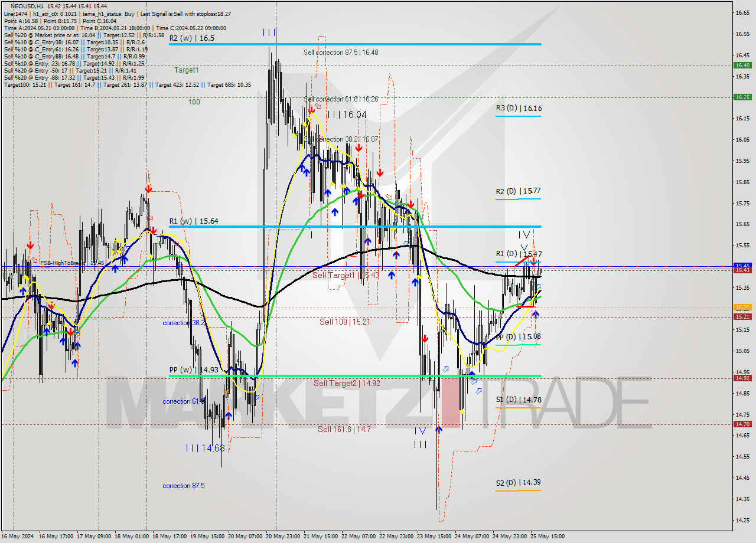This screenshot has width=756, height=543.
Task: Select the blue 'correction 61.8' label
Action: coord(184,401)
